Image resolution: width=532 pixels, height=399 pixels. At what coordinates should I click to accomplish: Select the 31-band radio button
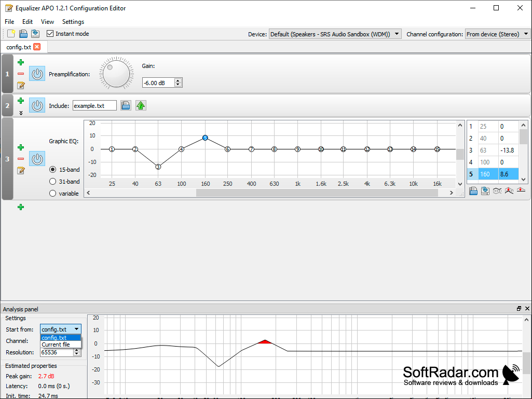click(52, 182)
